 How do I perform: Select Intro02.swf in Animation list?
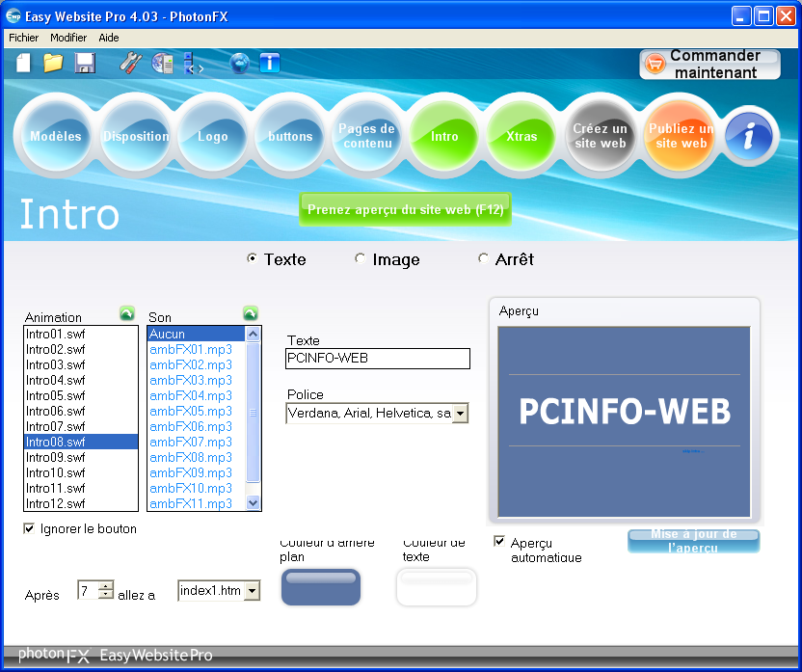click(x=81, y=349)
